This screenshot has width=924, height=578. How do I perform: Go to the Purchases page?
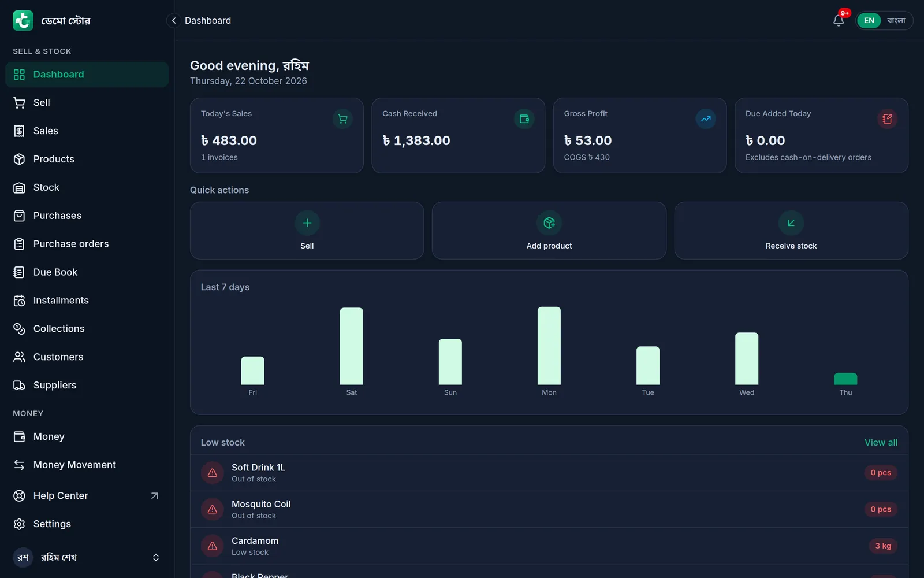[87, 216]
